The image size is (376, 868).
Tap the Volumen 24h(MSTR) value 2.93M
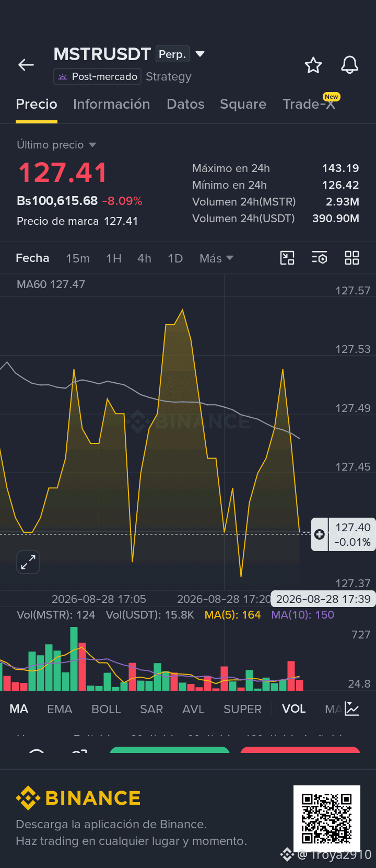(x=343, y=202)
